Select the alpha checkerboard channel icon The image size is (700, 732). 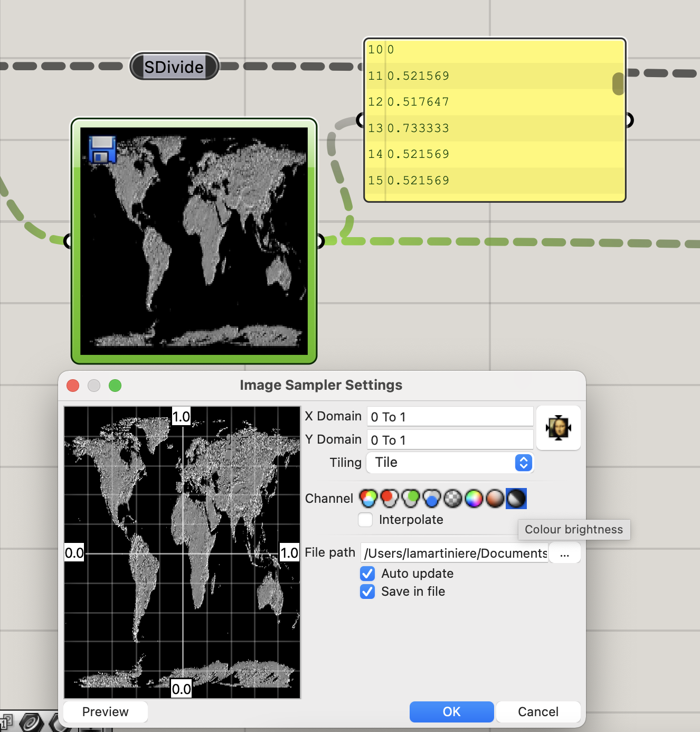[453, 498]
